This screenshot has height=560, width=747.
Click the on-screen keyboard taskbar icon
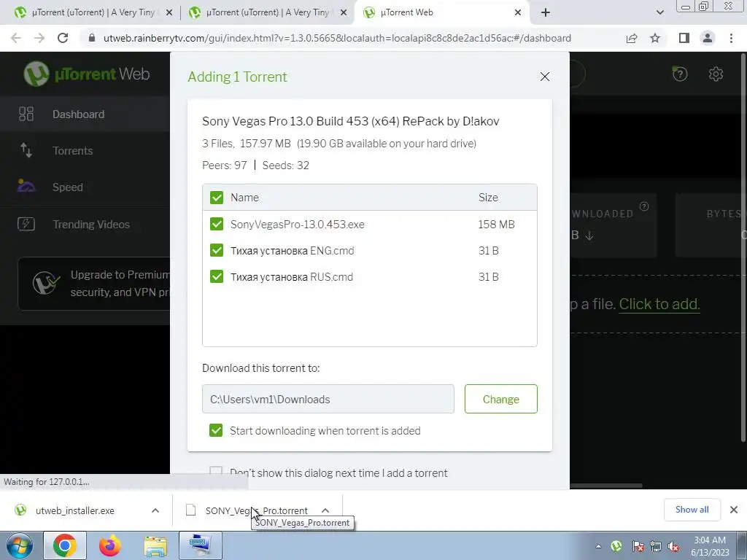point(200,545)
